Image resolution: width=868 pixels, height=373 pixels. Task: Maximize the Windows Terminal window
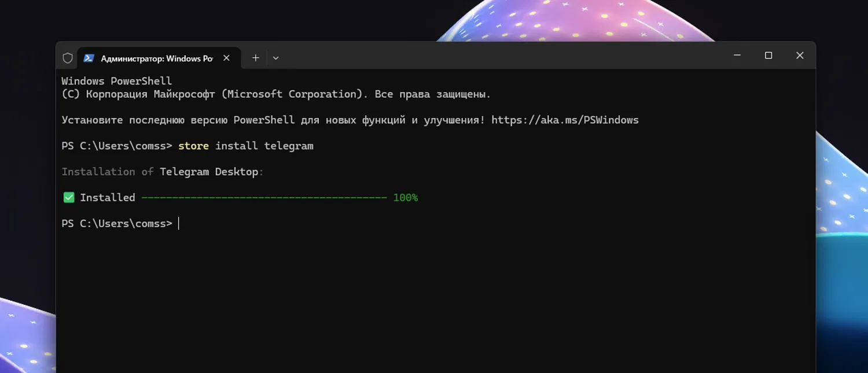tap(768, 56)
